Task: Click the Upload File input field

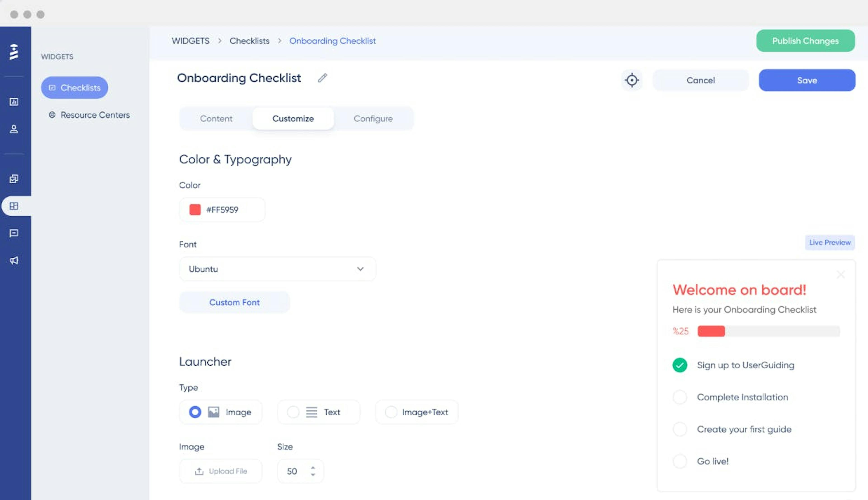Action: click(221, 471)
